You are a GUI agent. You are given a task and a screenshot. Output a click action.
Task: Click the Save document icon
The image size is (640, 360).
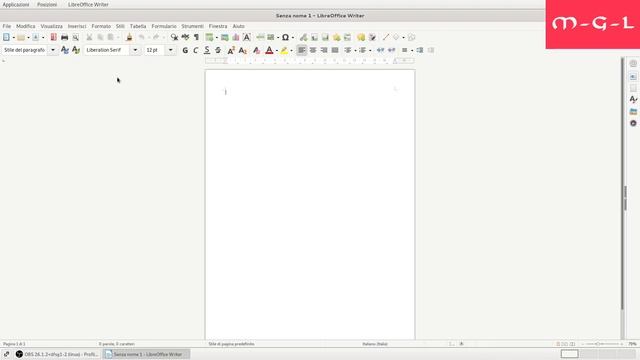tap(36, 37)
